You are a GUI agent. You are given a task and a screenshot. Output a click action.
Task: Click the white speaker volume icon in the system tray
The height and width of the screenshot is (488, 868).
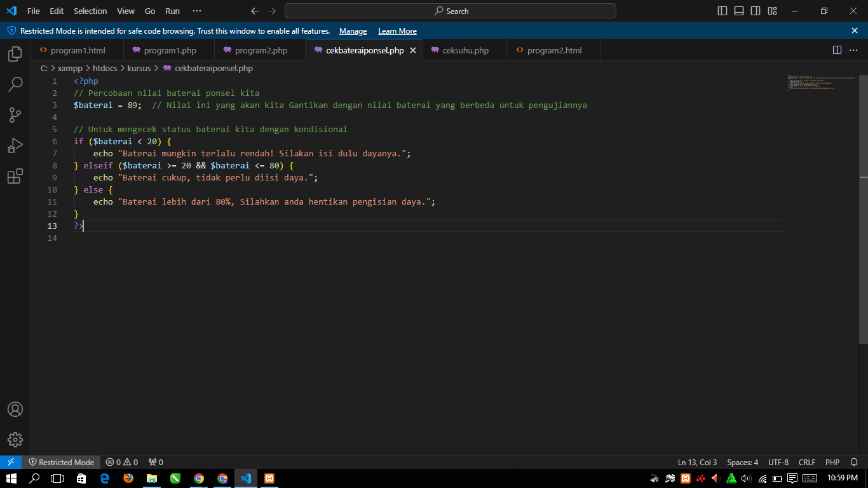tap(747, 478)
